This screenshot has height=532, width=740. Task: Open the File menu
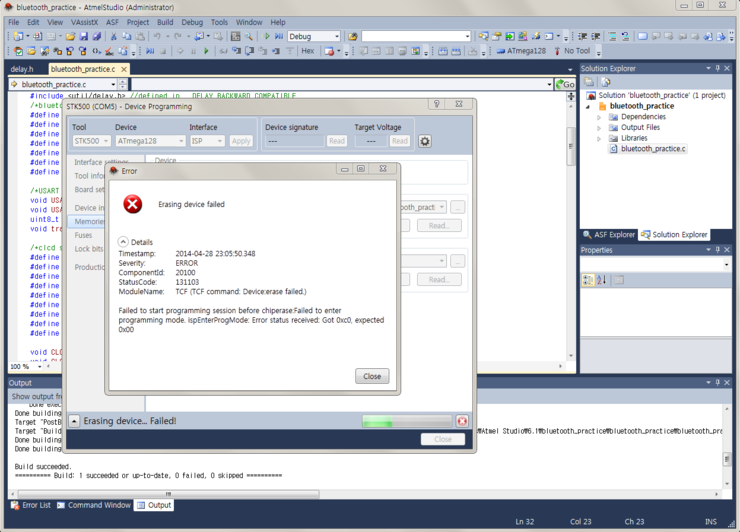click(14, 22)
